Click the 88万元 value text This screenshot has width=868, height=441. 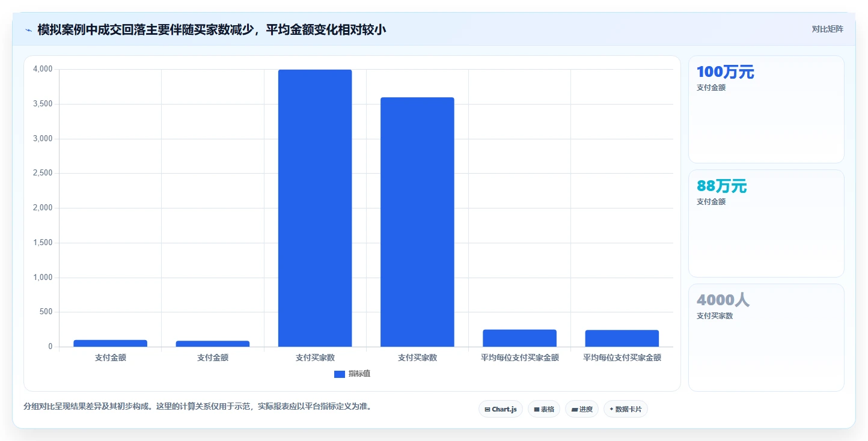(721, 186)
